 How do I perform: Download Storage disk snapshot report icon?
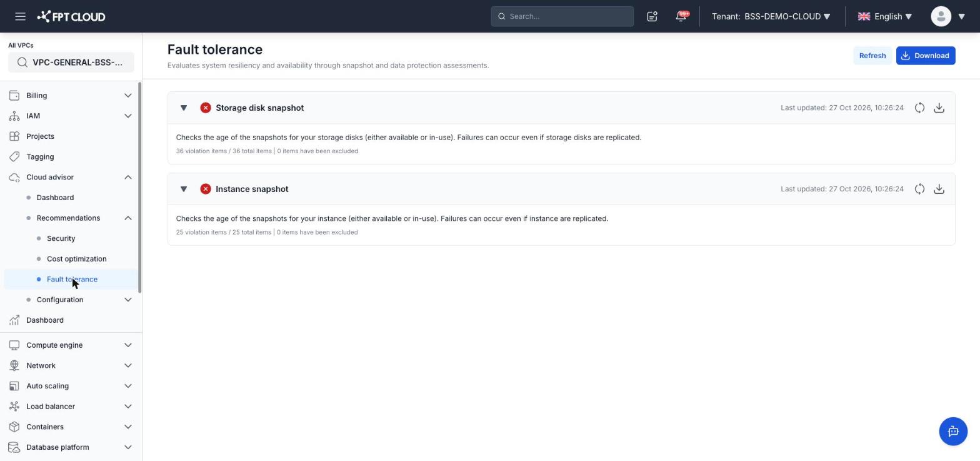(939, 108)
